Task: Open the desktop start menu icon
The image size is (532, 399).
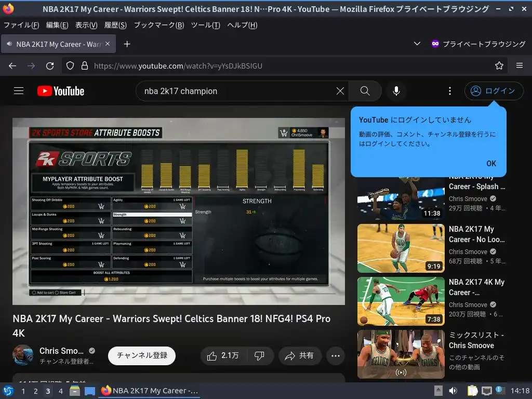Action: point(8,391)
